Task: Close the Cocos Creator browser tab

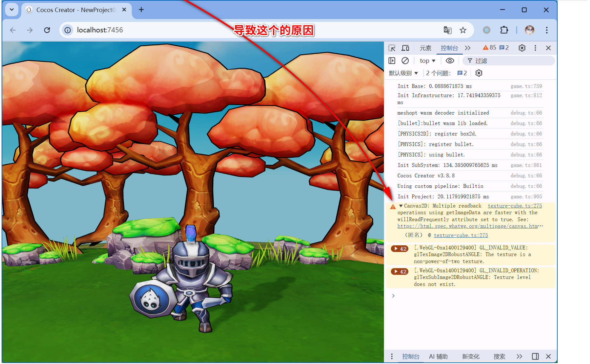Action: click(124, 10)
